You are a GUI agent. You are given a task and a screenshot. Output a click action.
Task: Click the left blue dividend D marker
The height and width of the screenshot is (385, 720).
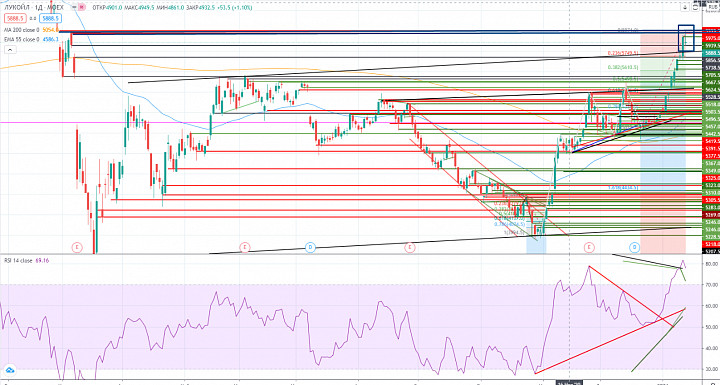[310, 248]
